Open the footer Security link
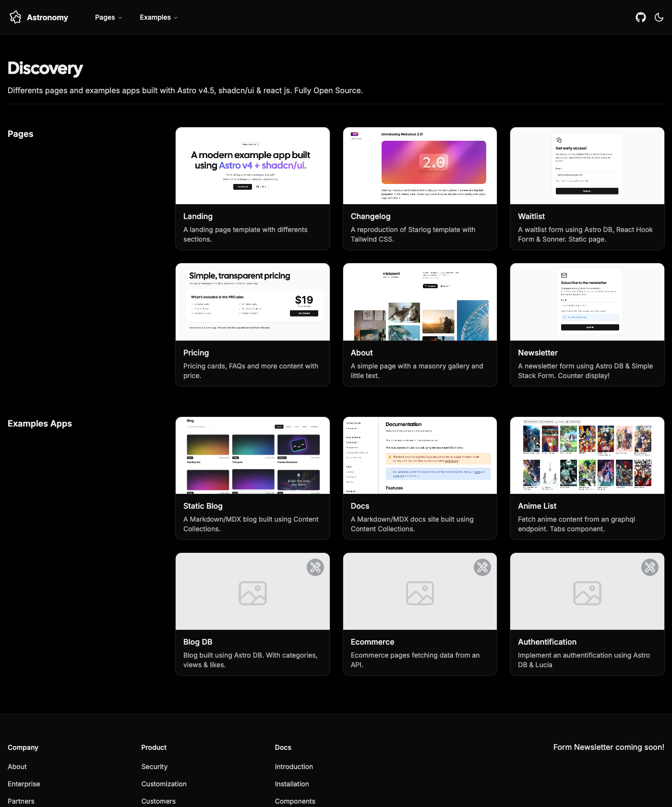672x807 pixels. [155, 767]
